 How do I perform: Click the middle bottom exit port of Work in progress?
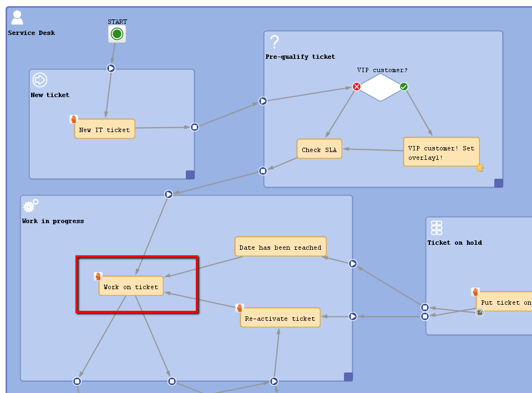tap(172, 381)
